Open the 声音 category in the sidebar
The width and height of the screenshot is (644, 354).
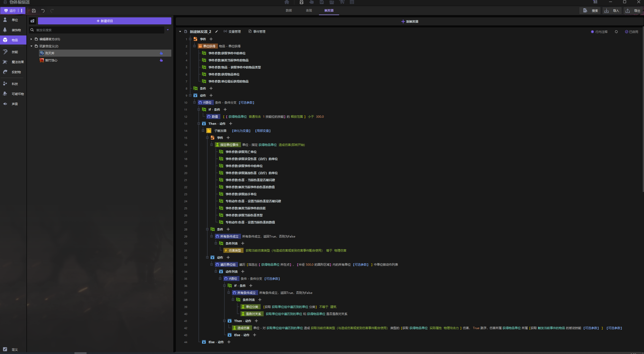click(x=13, y=104)
